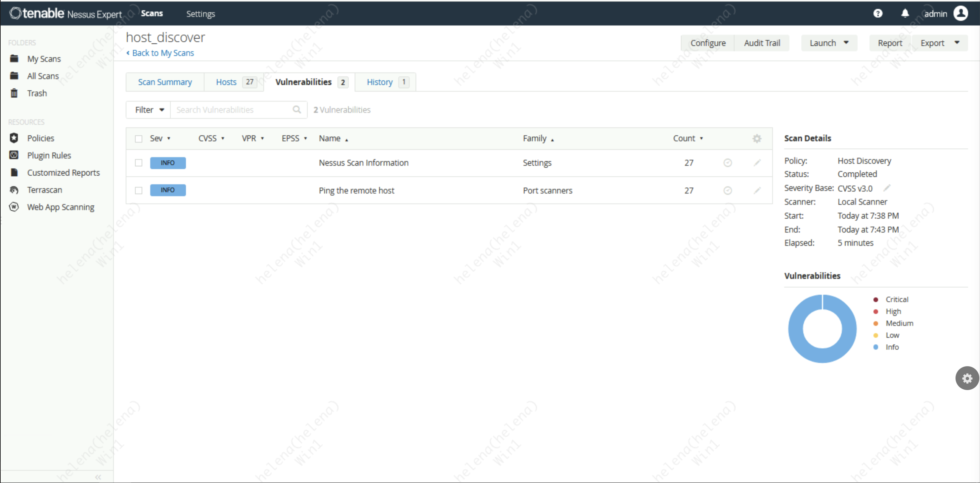This screenshot has height=483, width=980.
Task: Click the Search Vulnerabilities input field
Action: coord(232,110)
